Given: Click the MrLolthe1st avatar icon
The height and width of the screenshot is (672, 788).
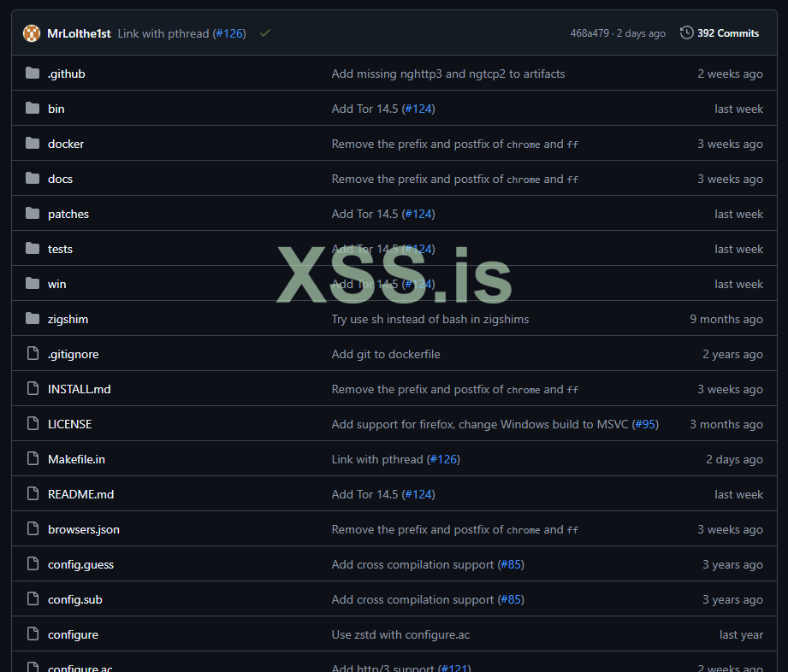Looking at the screenshot, I should [32, 33].
